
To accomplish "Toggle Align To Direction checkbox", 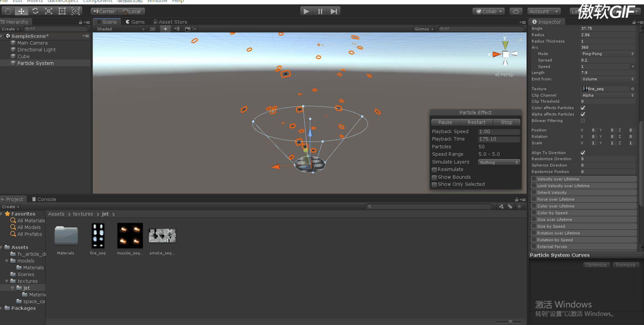I will click(583, 153).
